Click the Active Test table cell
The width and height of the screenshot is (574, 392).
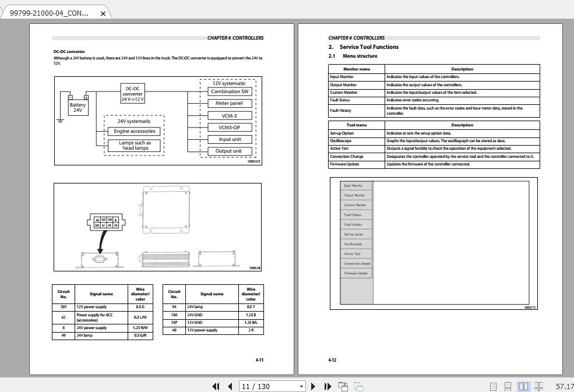click(x=357, y=149)
